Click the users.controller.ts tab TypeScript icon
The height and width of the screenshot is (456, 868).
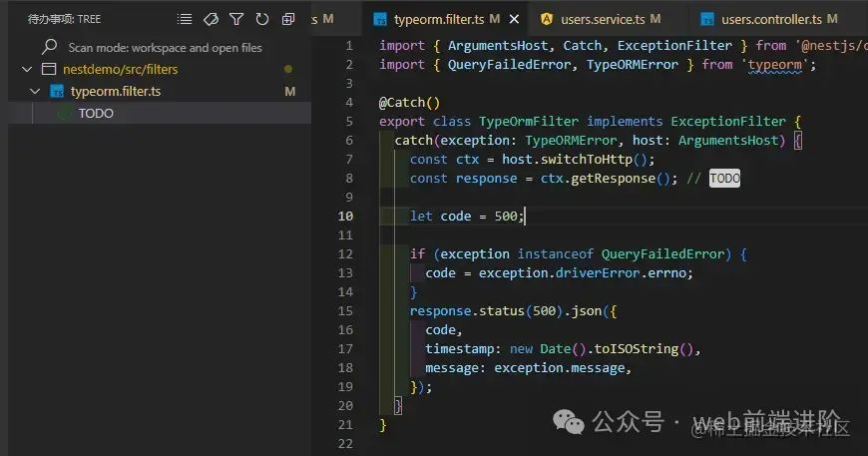click(707, 19)
